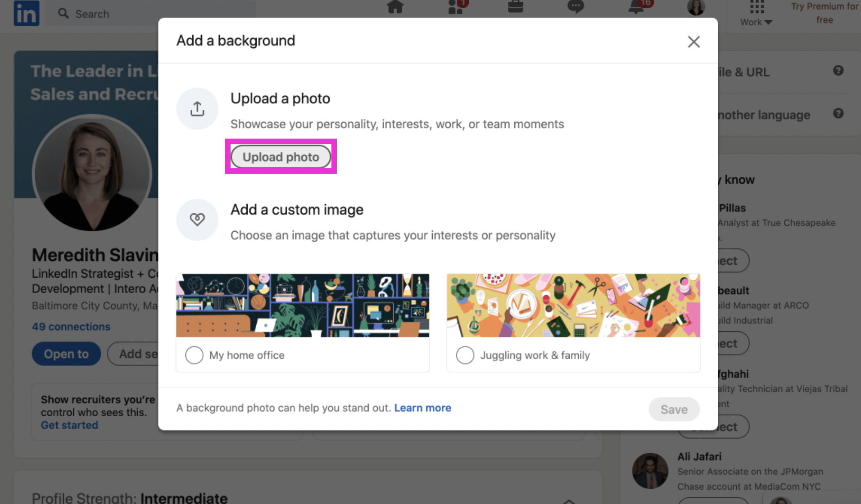Open the profile Me avatar menu

point(696,7)
